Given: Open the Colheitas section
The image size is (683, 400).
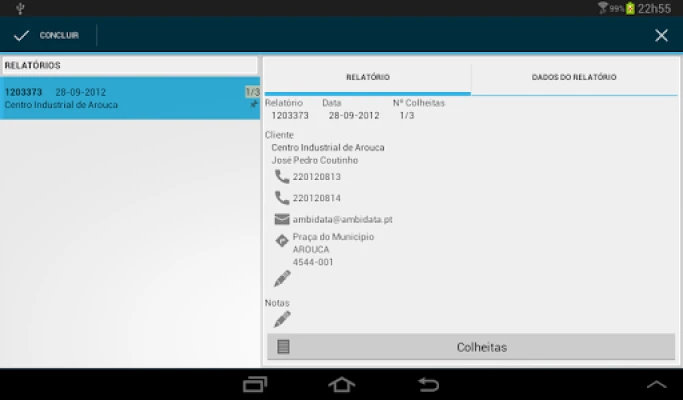Looking at the screenshot, I should [x=481, y=347].
